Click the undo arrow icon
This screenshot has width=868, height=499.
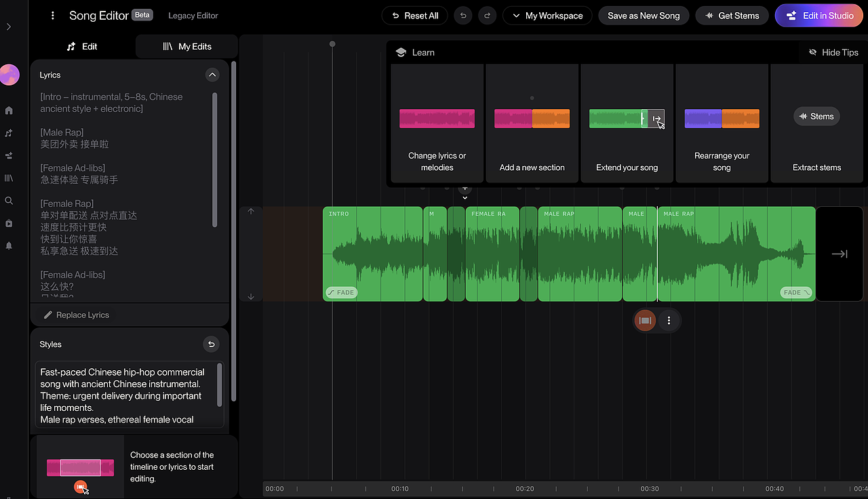[x=462, y=16]
